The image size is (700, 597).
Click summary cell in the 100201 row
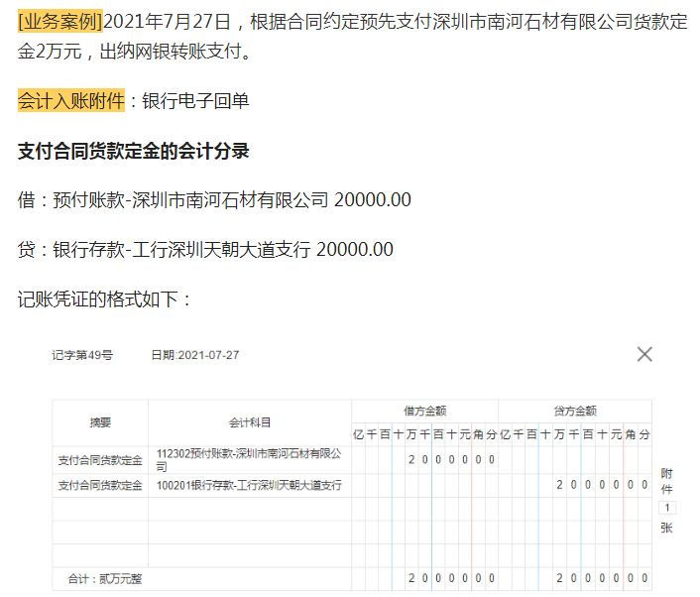pos(100,485)
